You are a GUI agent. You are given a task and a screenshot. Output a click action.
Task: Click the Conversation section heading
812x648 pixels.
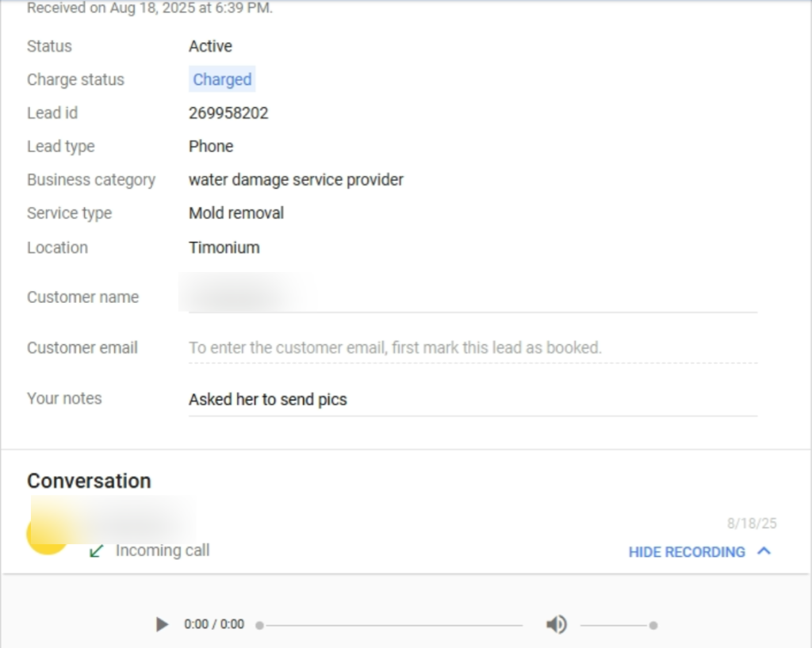click(x=89, y=481)
